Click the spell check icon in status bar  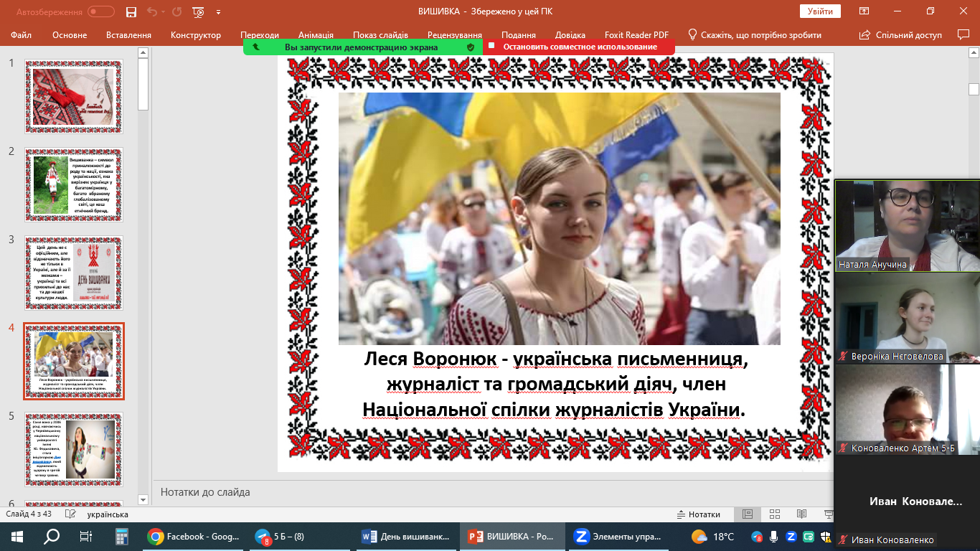click(70, 514)
